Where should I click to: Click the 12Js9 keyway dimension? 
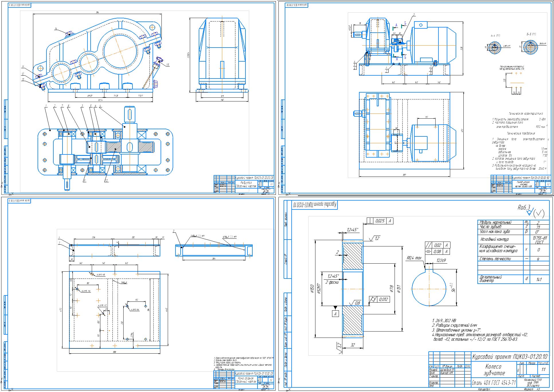click(441, 260)
